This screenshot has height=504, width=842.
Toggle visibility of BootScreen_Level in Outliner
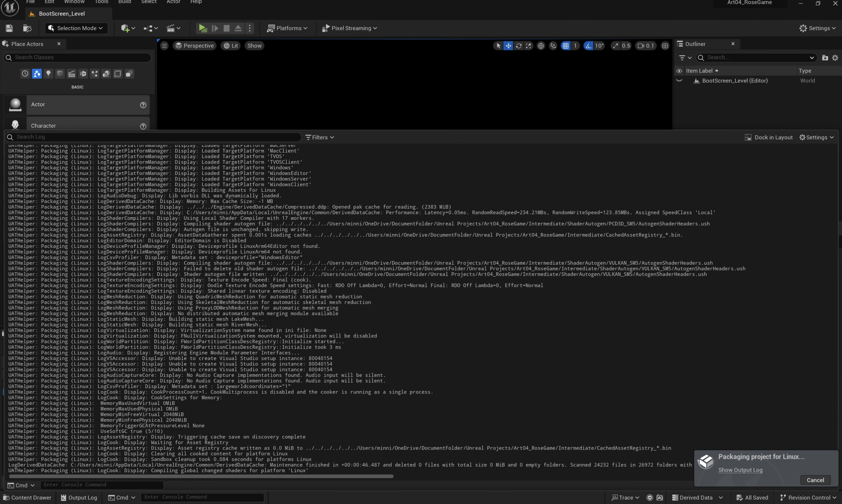[x=679, y=81]
